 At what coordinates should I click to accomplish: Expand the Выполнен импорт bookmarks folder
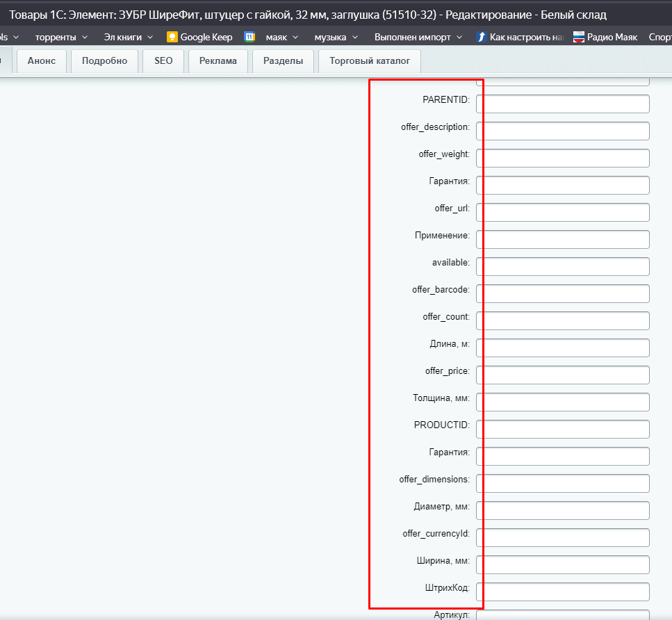tap(418, 38)
